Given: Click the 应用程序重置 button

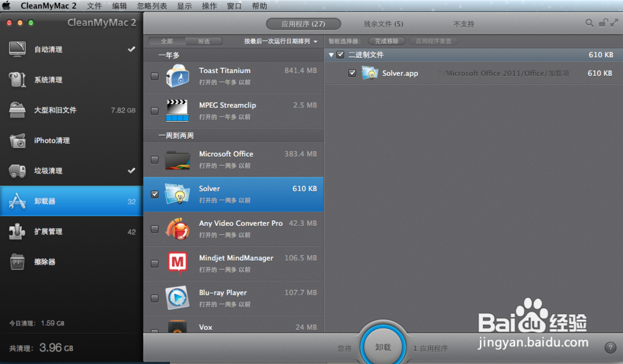Looking at the screenshot, I should click(433, 41).
